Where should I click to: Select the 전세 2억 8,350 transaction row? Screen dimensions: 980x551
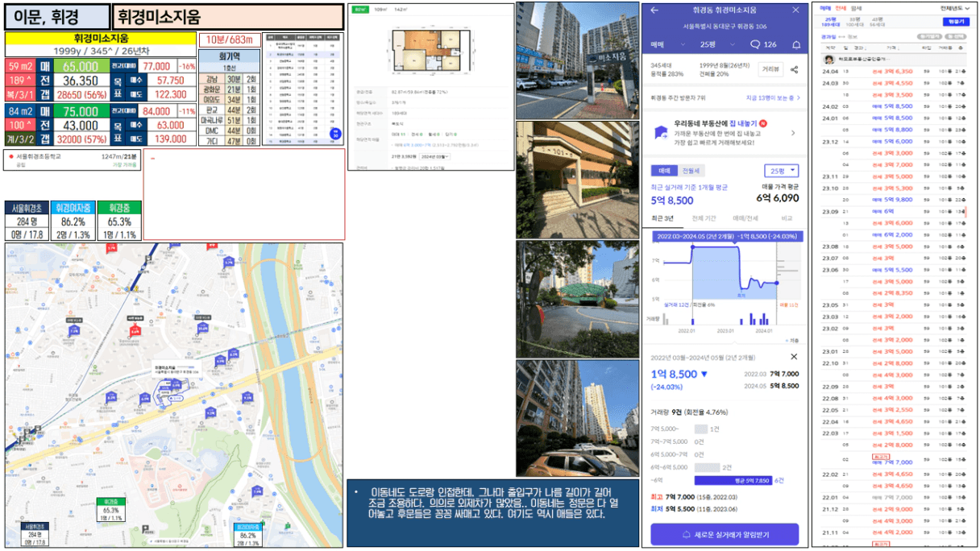[x=893, y=292]
